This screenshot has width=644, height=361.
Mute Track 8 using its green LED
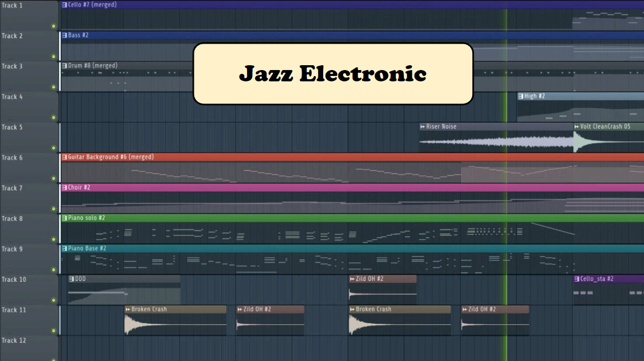pyautogui.click(x=53, y=239)
